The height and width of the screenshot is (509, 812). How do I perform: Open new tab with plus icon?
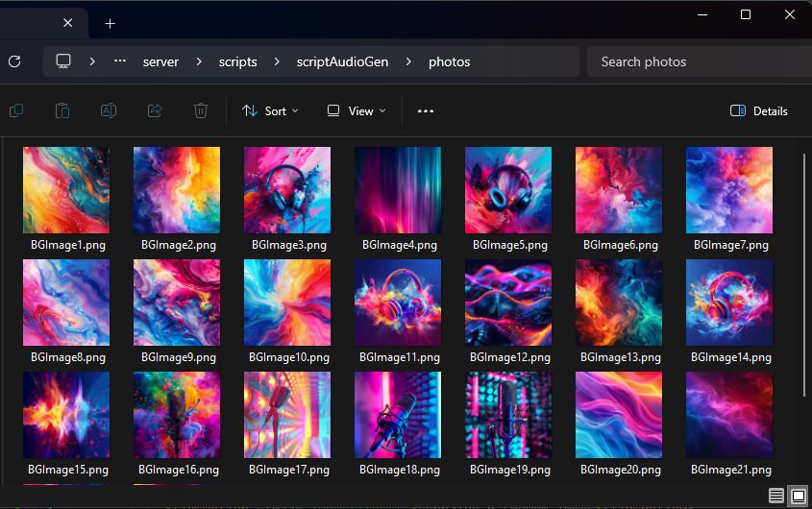pos(111,23)
